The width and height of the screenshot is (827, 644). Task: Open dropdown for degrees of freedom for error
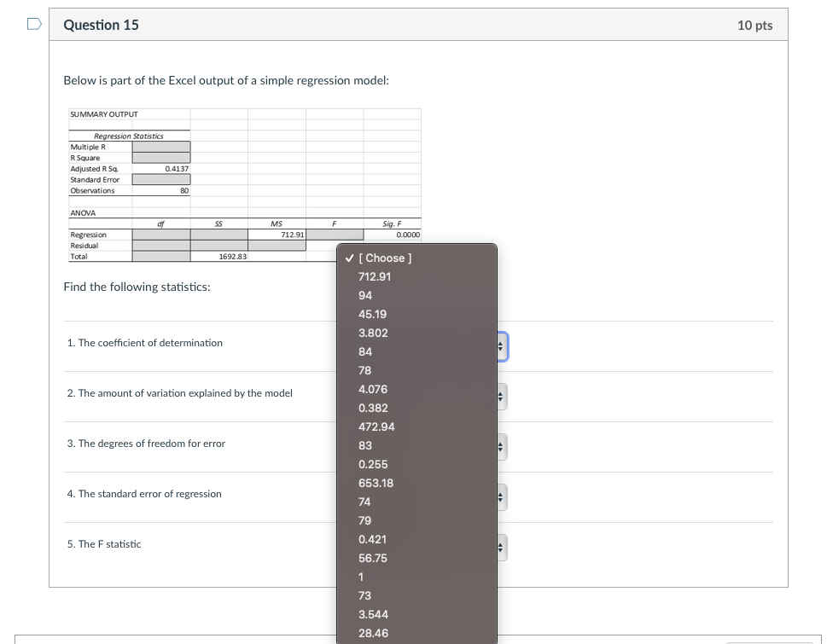(x=502, y=447)
